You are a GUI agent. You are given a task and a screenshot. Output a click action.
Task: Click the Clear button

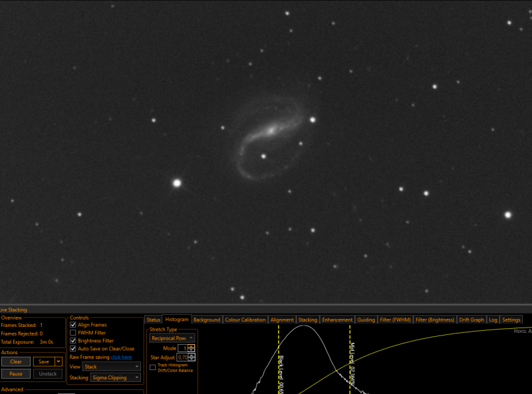(x=16, y=361)
